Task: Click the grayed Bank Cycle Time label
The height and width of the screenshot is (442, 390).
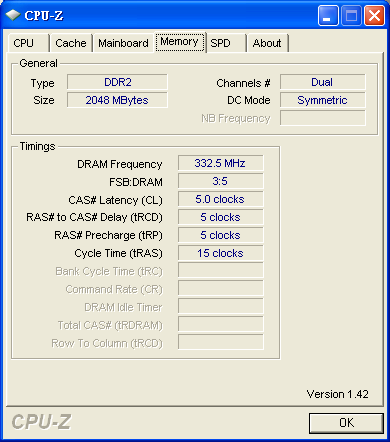Action: click(109, 272)
